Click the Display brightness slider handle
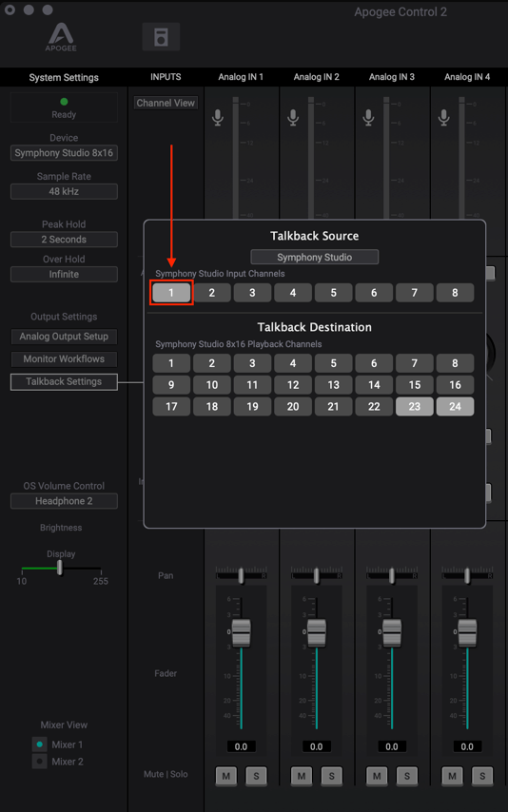 60,568
